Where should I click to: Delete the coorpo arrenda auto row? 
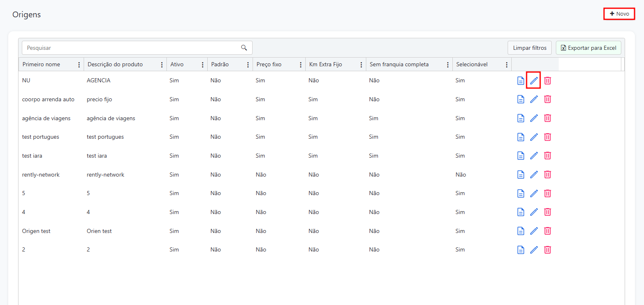click(548, 99)
